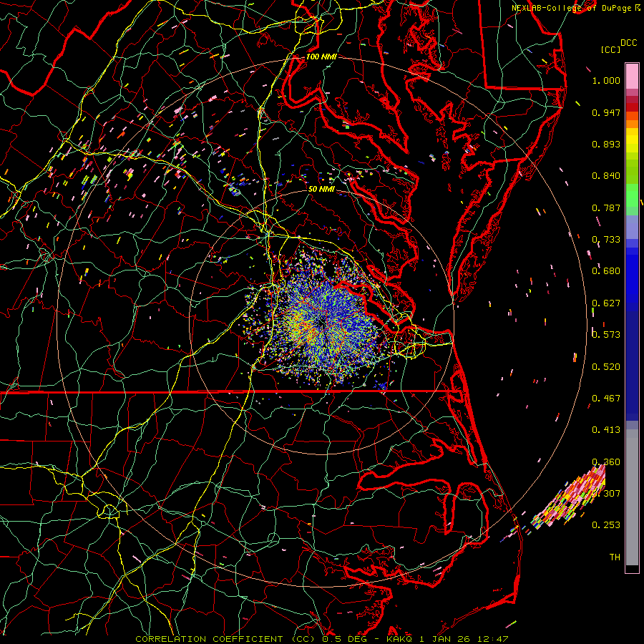644x644 pixels.
Task: Click the 50 NMI range ring label
Action: [321, 189]
